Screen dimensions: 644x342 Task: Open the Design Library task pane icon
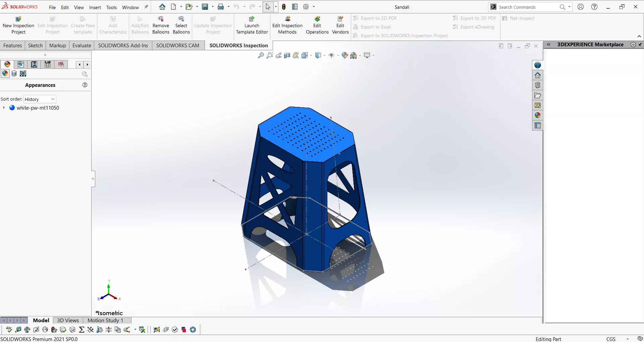click(538, 85)
